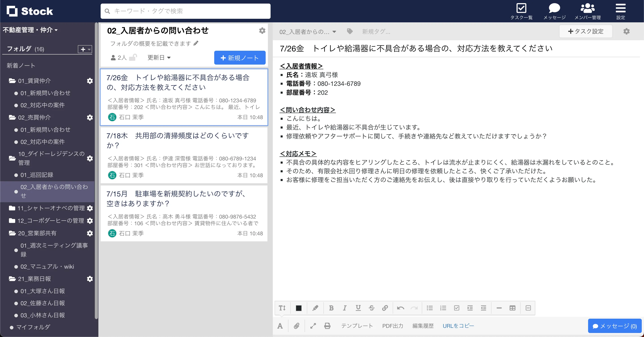Open メンバー管理 from the top bar
644x337 pixels.
pos(588,11)
